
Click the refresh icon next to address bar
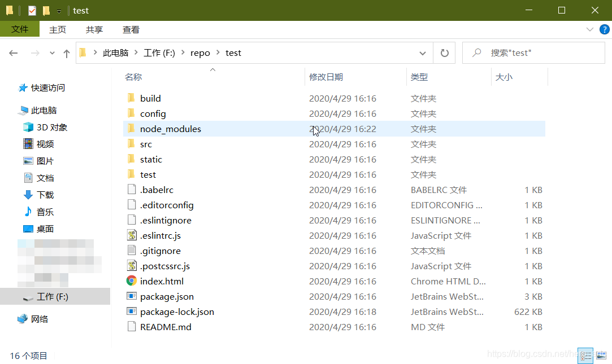pyautogui.click(x=444, y=52)
